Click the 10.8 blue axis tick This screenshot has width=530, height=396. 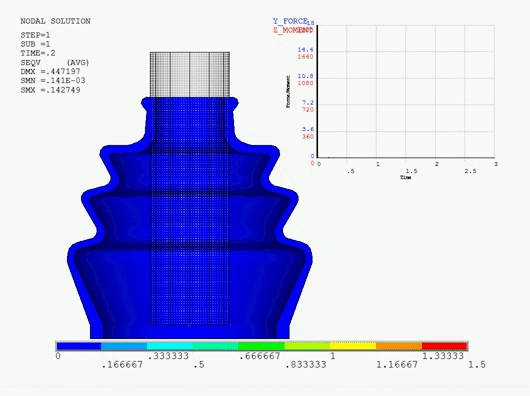coord(305,76)
